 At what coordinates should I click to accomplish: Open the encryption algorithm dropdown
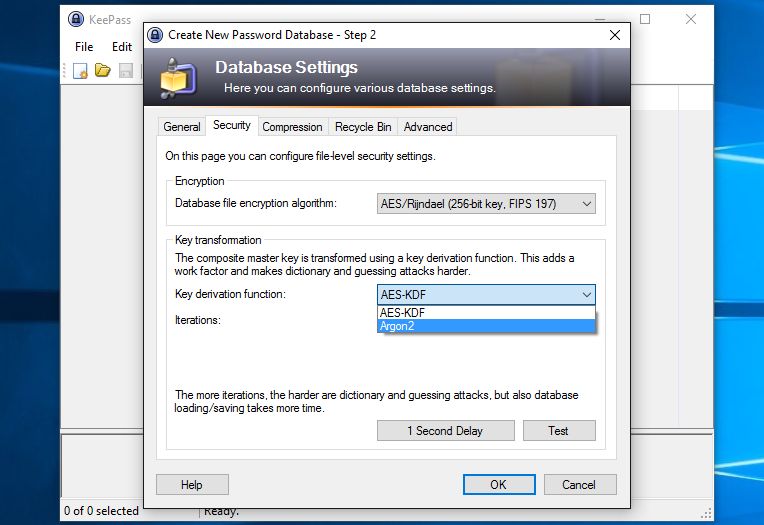coord(486,204)
